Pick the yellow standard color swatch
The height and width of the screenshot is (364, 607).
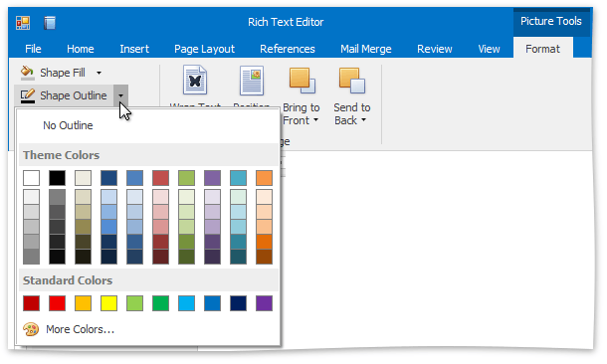108,303
